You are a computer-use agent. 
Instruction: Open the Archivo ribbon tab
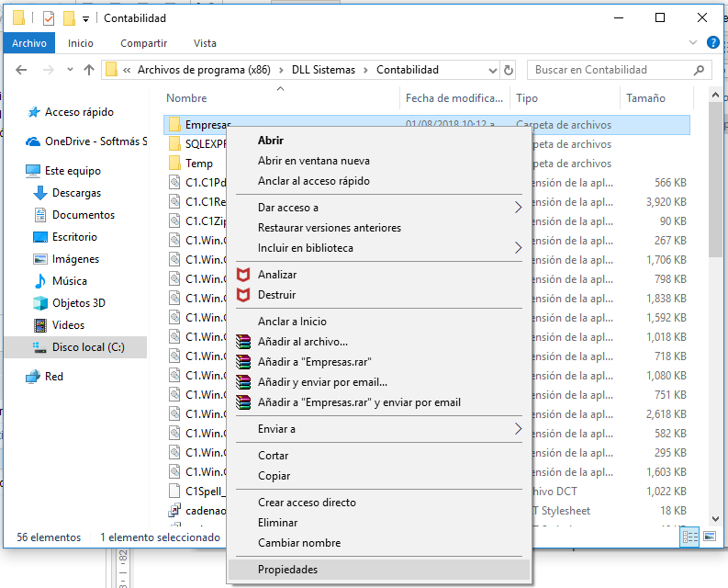tap(28, 43)
